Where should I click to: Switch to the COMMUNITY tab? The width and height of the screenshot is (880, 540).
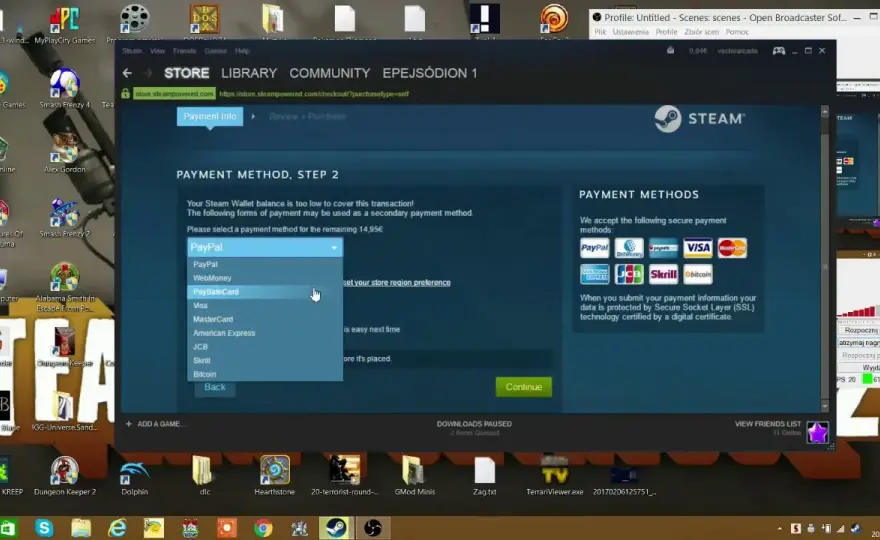pos(329,73)
